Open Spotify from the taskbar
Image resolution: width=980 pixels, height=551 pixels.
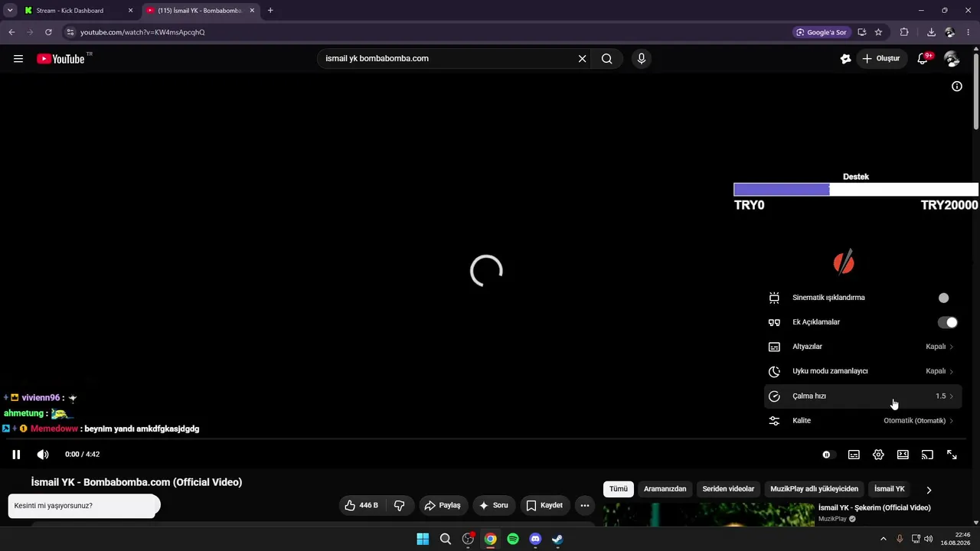513,539
